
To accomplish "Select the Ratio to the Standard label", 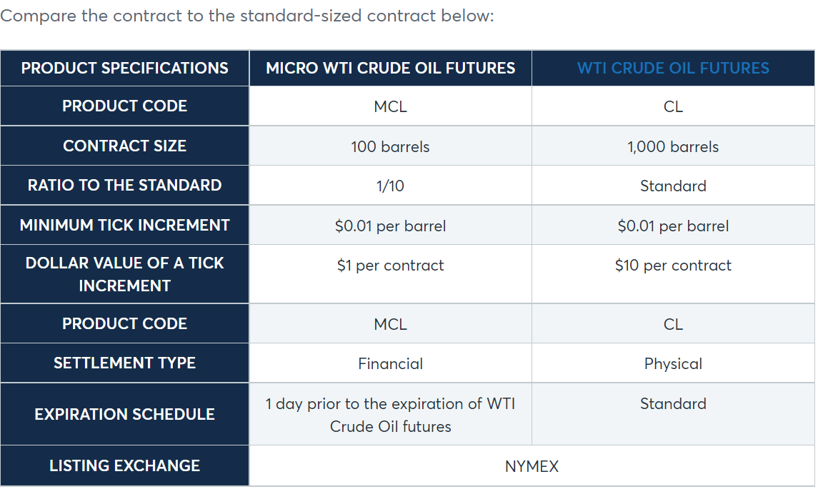I will point(124,185).
